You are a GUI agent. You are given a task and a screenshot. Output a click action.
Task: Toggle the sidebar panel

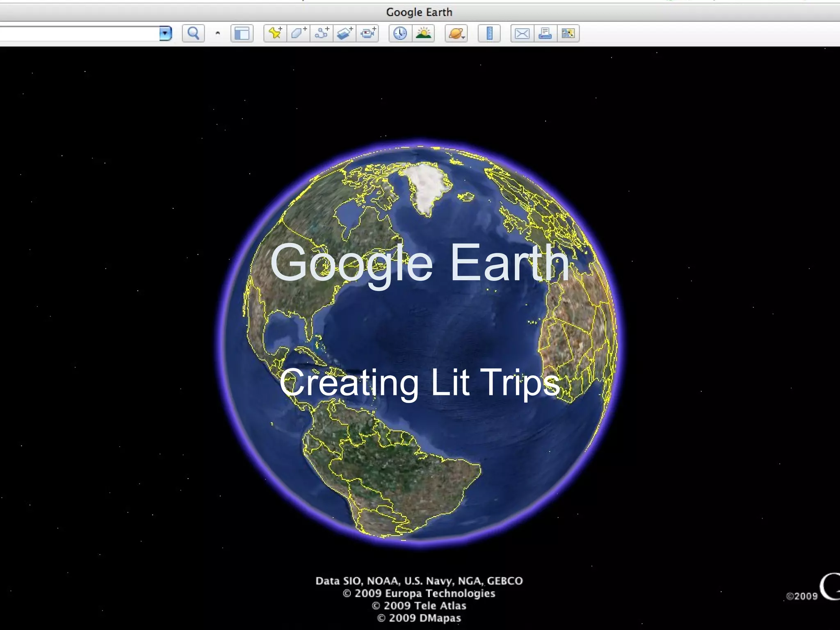(x=242, y=33)
